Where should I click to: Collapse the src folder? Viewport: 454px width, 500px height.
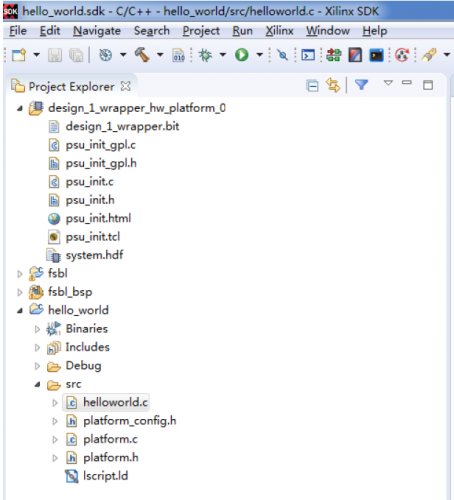click(x=37, y=385)
